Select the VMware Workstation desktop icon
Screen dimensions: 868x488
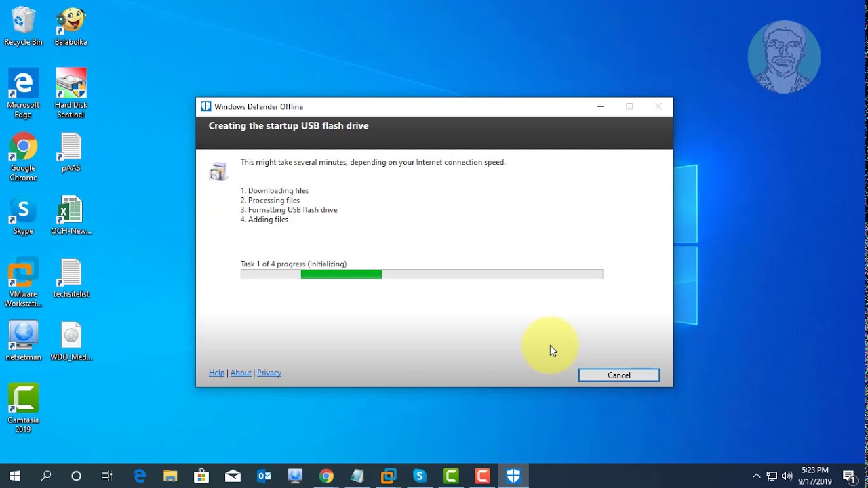point(23,281)
